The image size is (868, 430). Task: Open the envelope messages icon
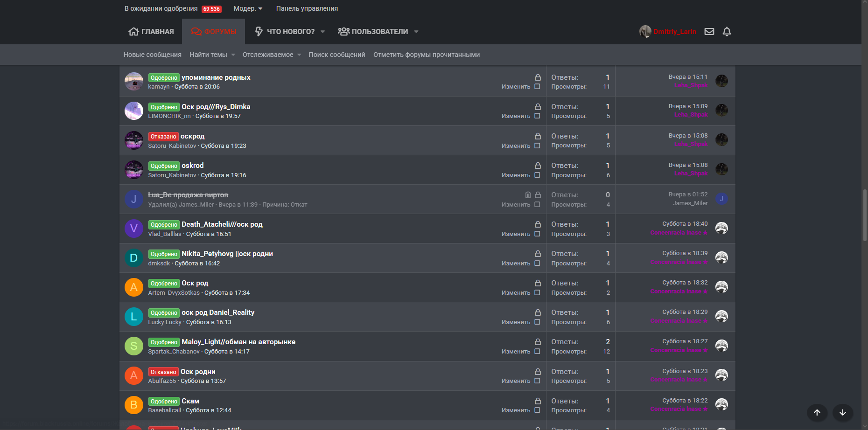(709, 32)
